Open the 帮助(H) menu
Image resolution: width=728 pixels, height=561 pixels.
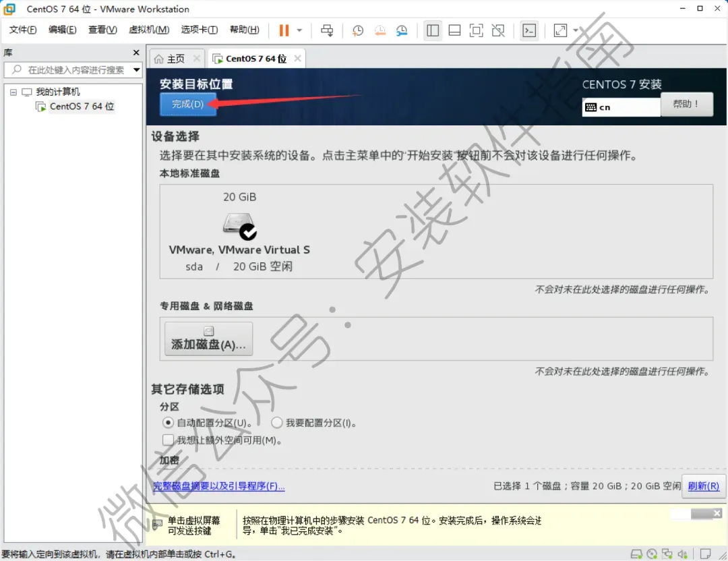coord(244,30)
